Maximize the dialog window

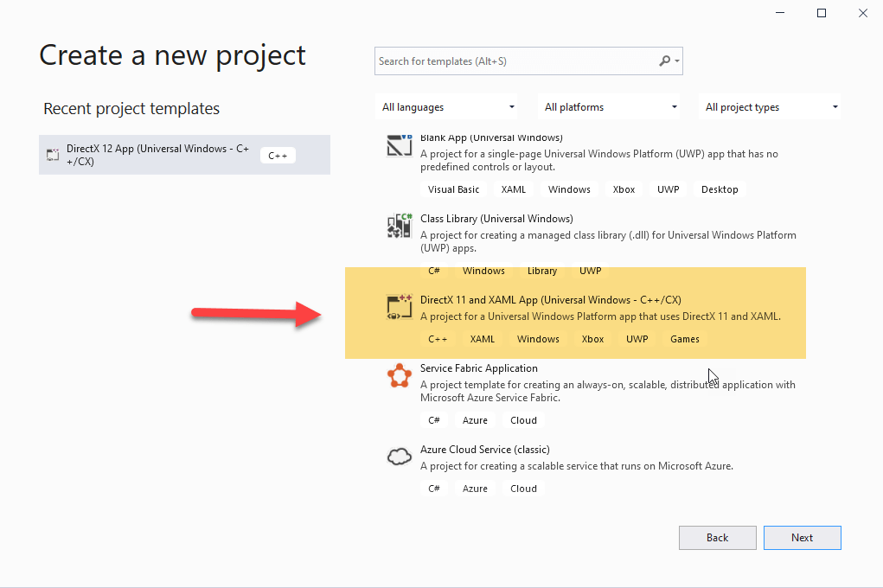click(822, 13)
